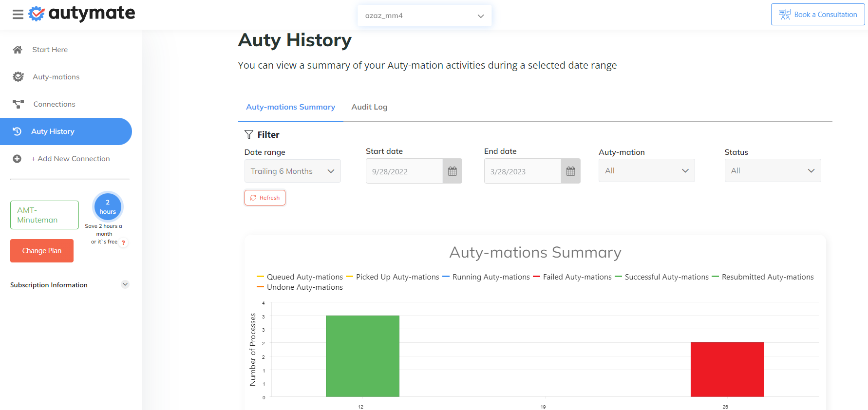The height and width of the screenshot is (410, 868).
Task: Open the azaz_mm4 account dropdown
Action: coord(424,16)
